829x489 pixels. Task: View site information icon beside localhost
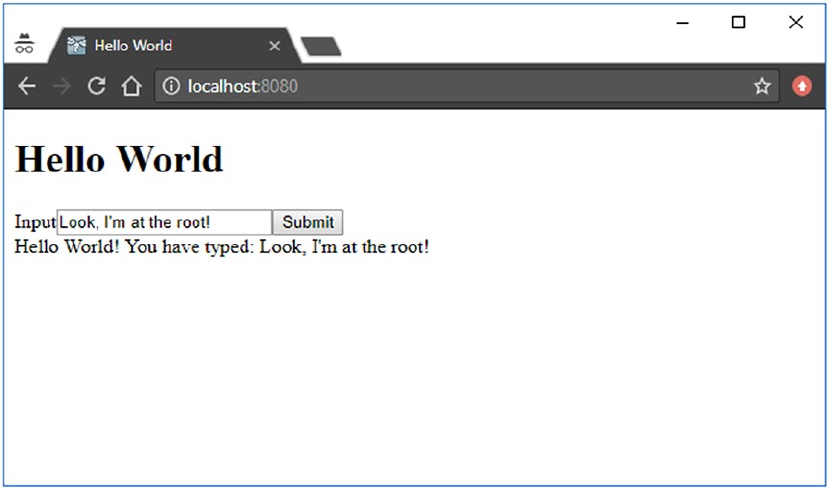(171, 86)
